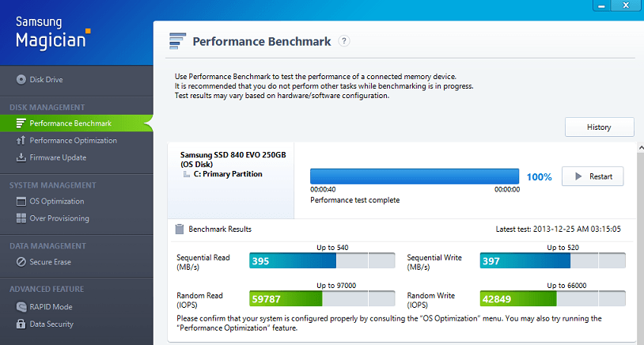Click the Secure Erase icon
The width and height of the screenshot is (644, 345).
22,262
